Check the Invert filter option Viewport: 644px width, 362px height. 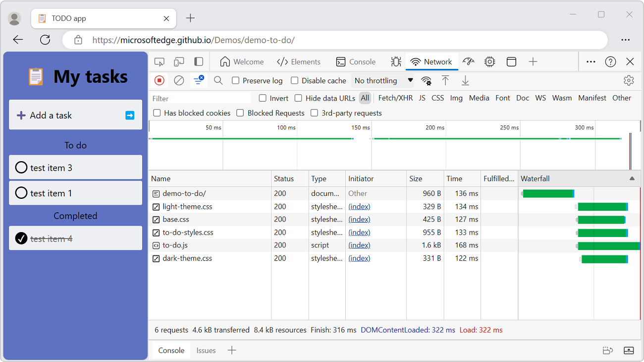[x=263, y=98]
